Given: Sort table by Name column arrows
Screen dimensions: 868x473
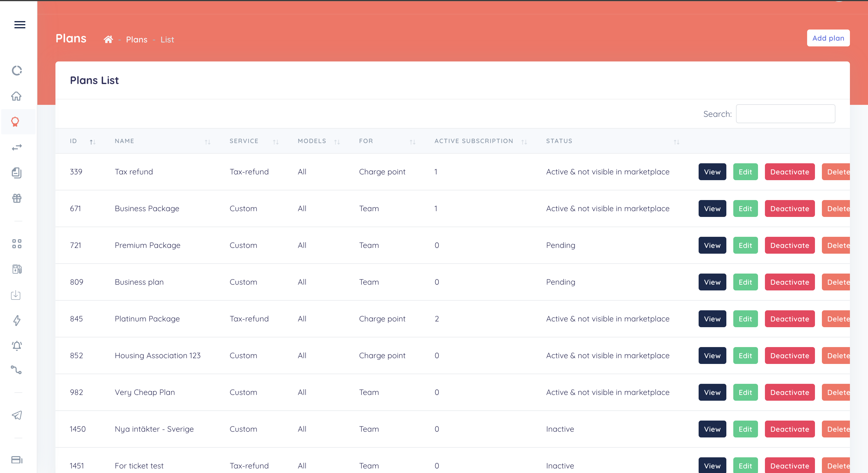Looking at the screenshot, I should click(x=208, y=142).
